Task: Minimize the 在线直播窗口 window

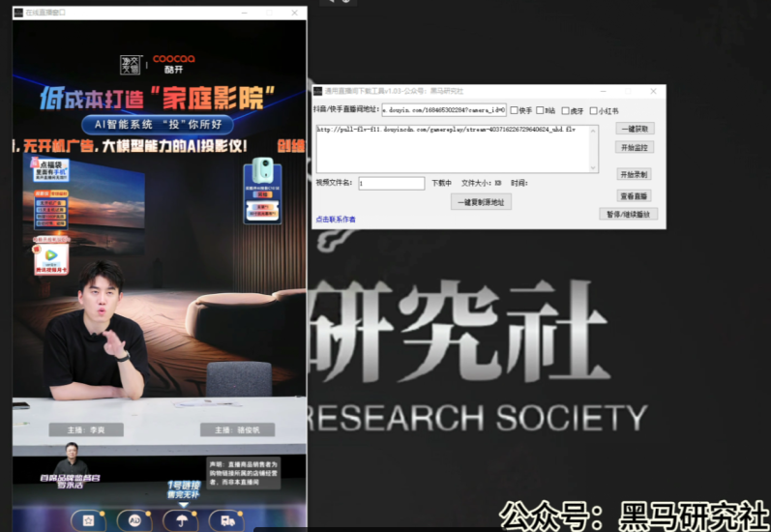Action: click(x=244, y=13)
